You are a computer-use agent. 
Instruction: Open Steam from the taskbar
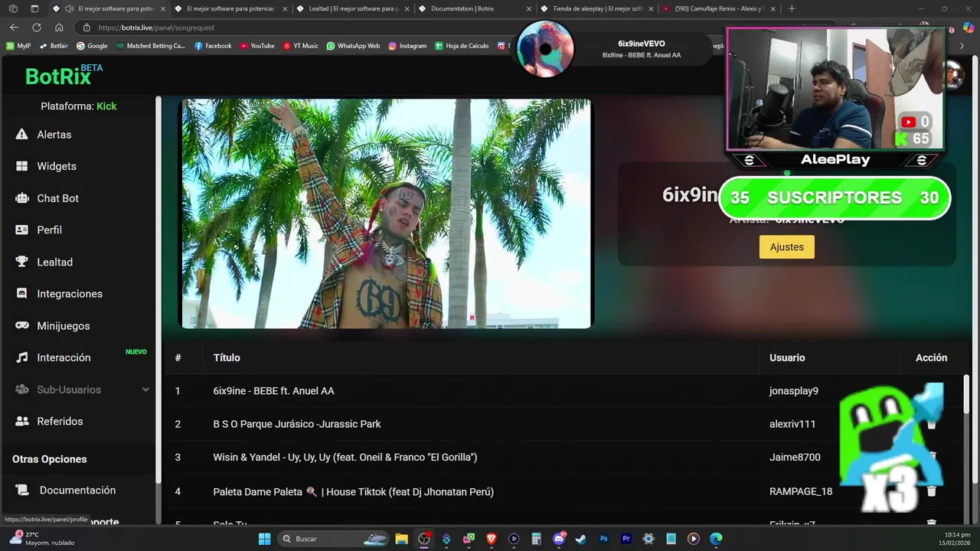pyautogui.click(x=581, y=539)
